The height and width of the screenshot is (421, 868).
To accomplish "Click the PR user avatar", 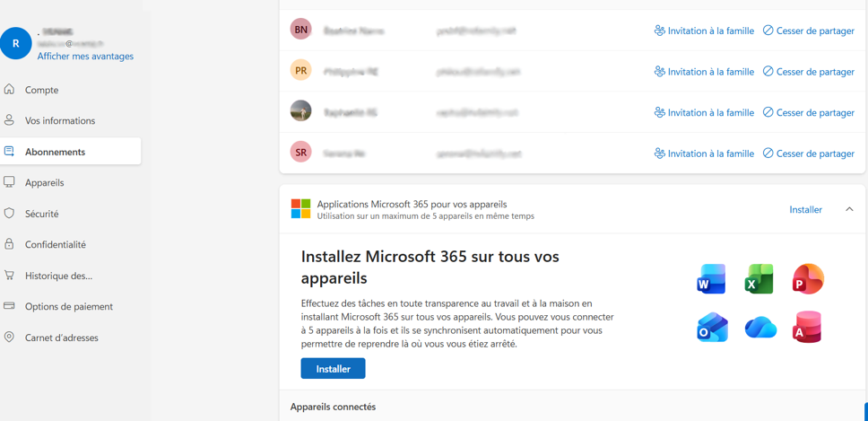I will coord(300,70).
